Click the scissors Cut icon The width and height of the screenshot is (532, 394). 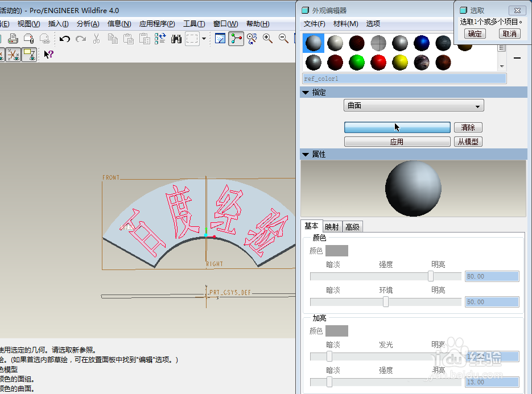point(97,39)
